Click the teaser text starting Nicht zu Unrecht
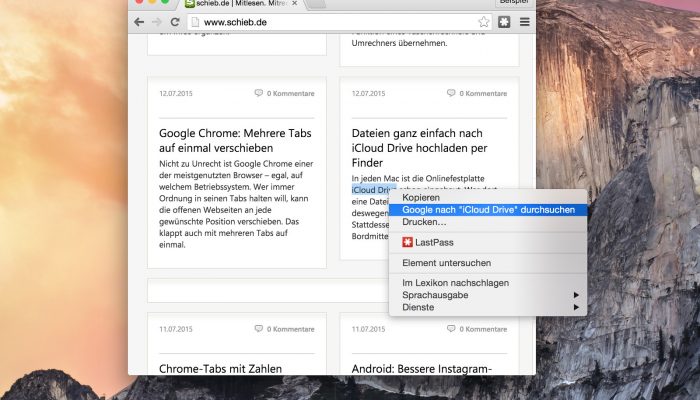Image resolution: width=700 pixels, height=400 pixels. point(237,204)
